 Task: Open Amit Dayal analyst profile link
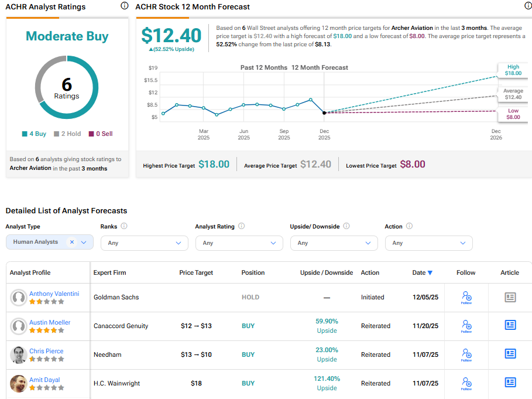tap(44, 380)
